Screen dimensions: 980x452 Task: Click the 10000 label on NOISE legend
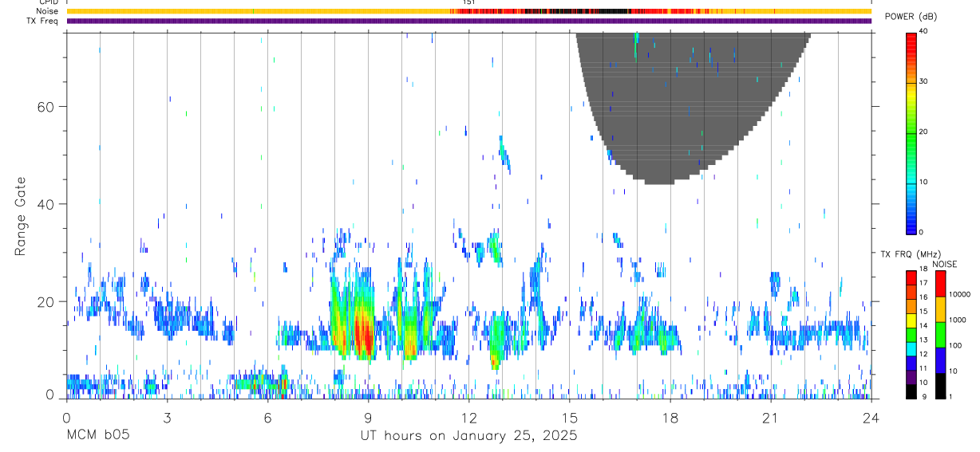960,294
